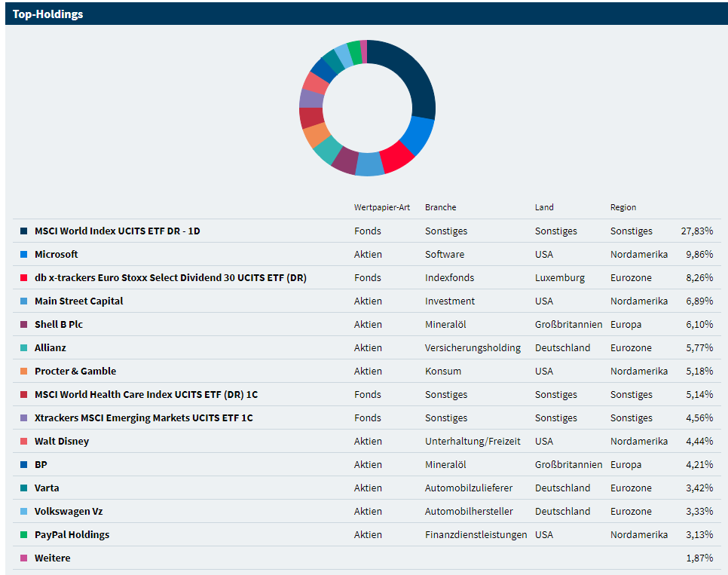Click the Luxemburg country cell
This screenshot has height=575, width=728.
[559, 278]
